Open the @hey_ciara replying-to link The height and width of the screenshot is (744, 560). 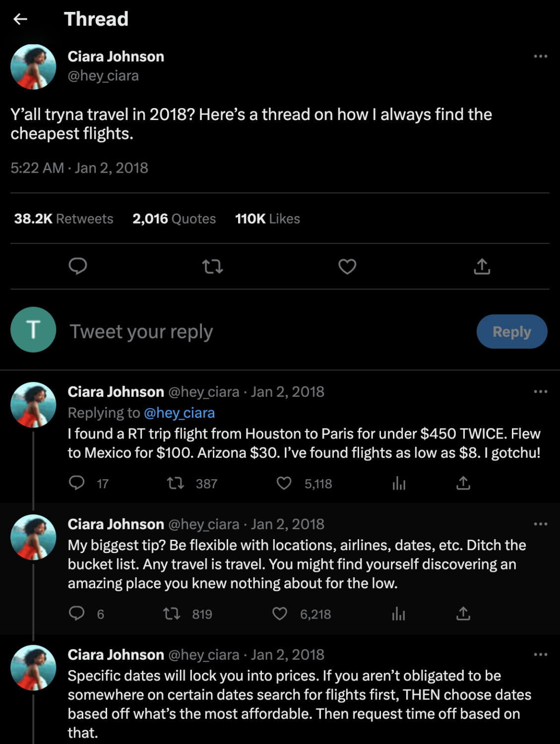click(179, 412)
